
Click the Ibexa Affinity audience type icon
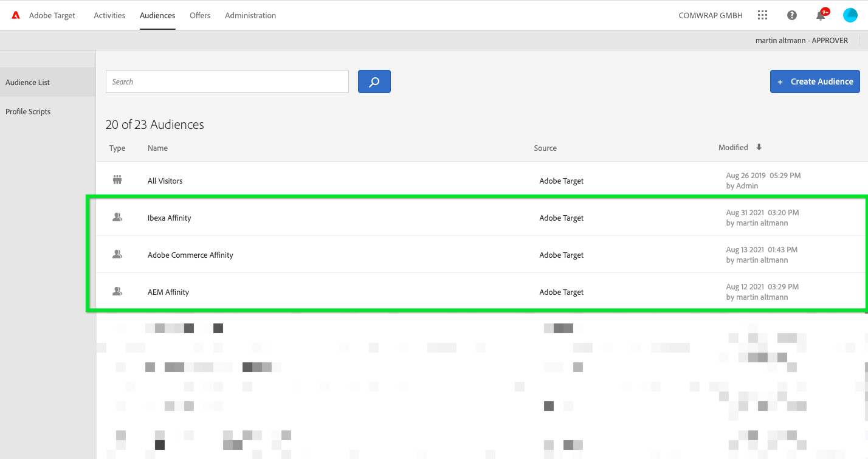pyautogui.click(x=117, y=217)
